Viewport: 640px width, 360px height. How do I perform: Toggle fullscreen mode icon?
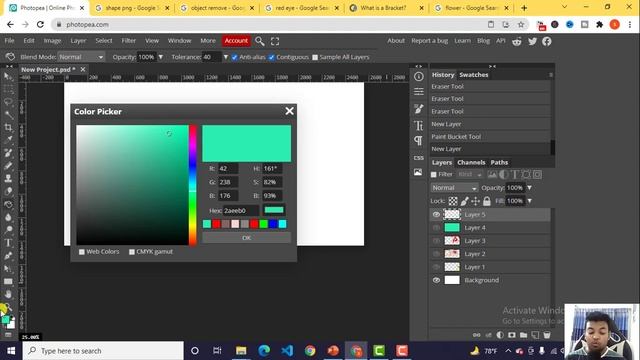click(x=275, y=41)
